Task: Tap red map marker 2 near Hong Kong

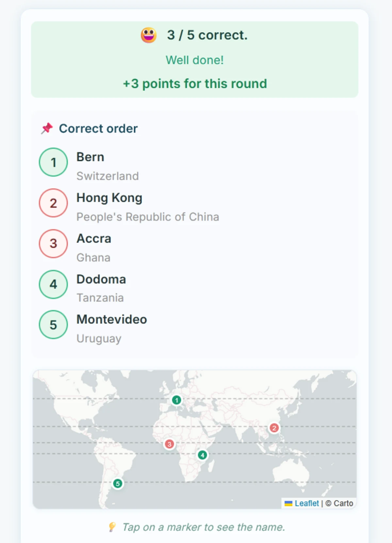Action: [x=274, y=428]
